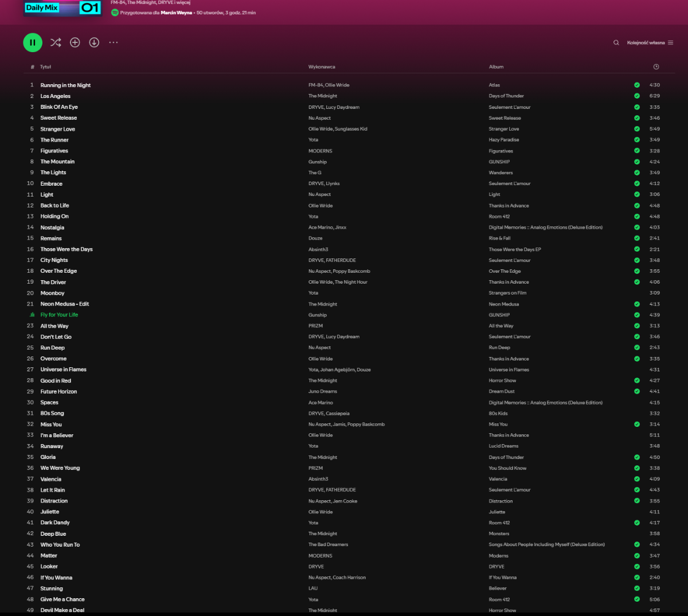Select track title Devil Make a Deal
The image size is (688, 616).
point(62,610)
